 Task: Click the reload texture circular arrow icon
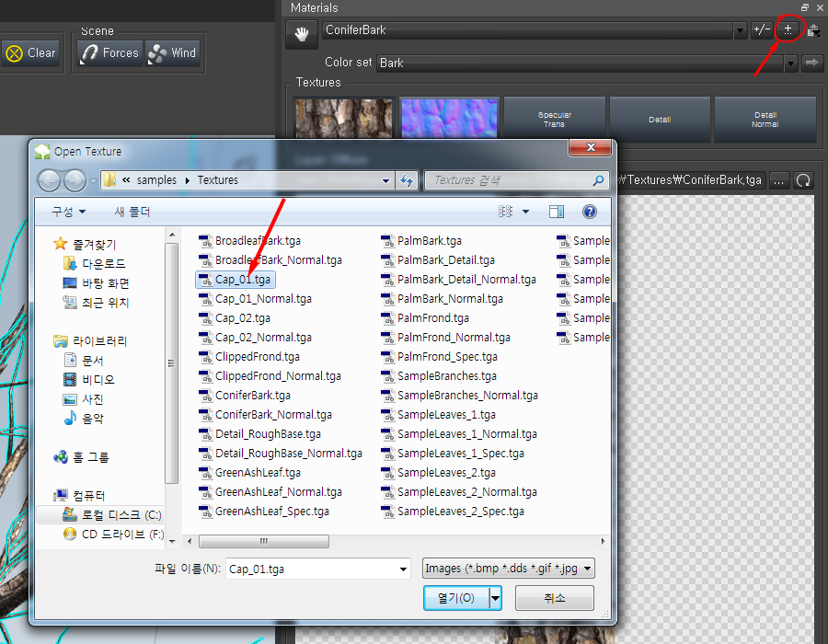tap(802, 180)
